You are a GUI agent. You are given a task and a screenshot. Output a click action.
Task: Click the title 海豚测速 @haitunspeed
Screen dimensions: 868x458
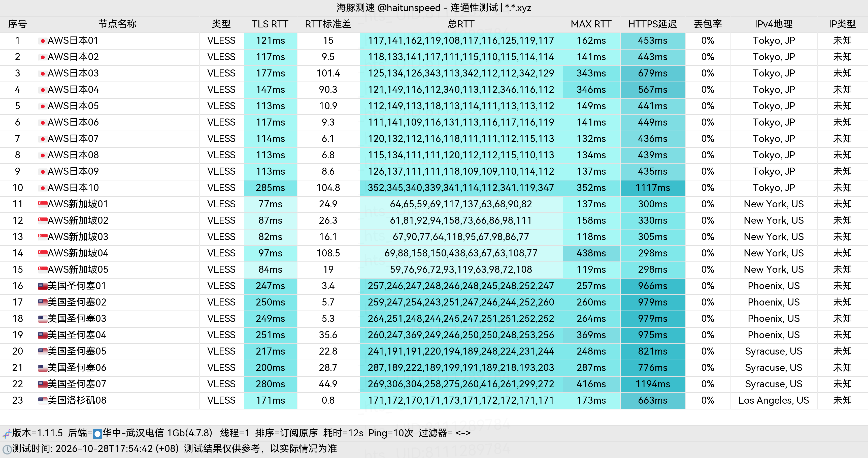(x=388, y=8)
